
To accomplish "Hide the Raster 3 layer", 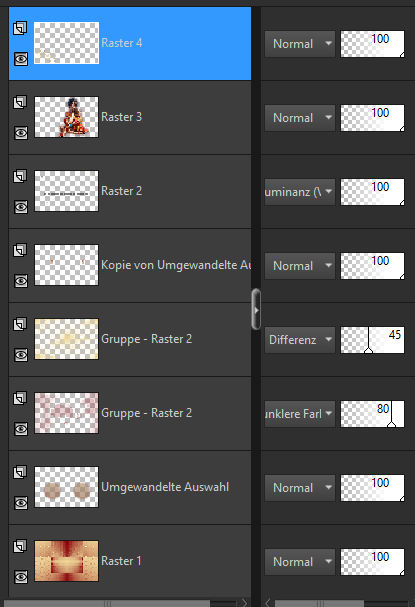I will (21, 133).
